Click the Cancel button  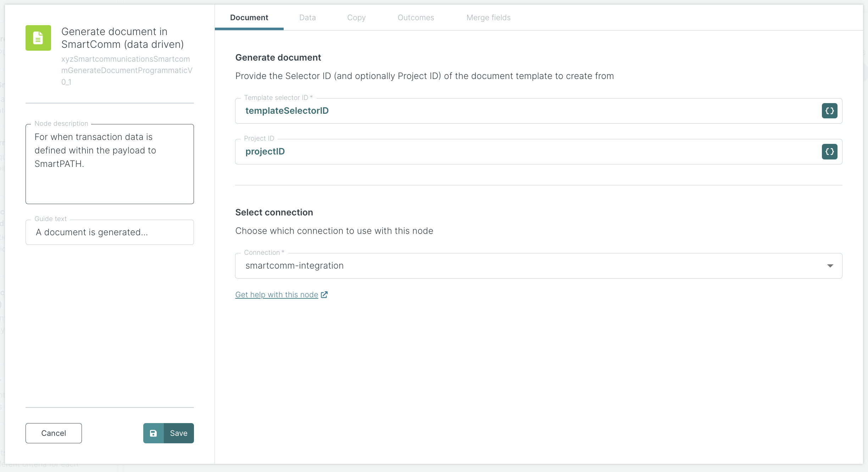pos(54,433)
